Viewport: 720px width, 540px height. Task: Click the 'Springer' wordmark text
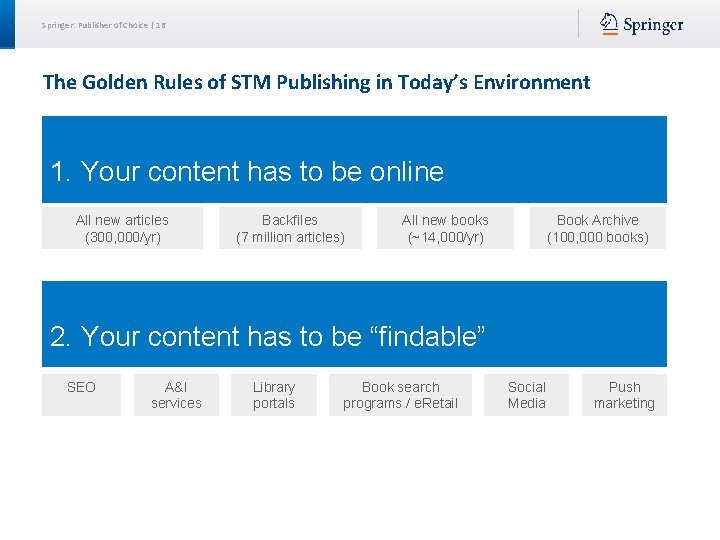(x=653, y=25)
